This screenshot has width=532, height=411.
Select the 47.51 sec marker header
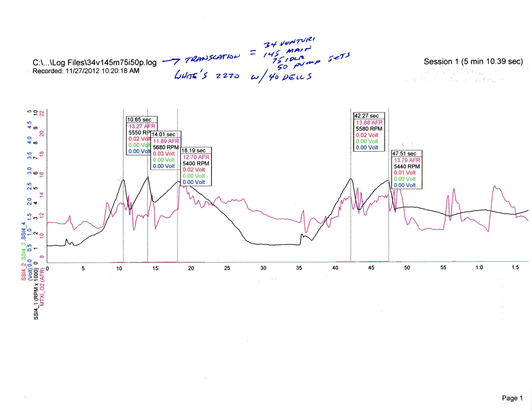pos(404,154)
